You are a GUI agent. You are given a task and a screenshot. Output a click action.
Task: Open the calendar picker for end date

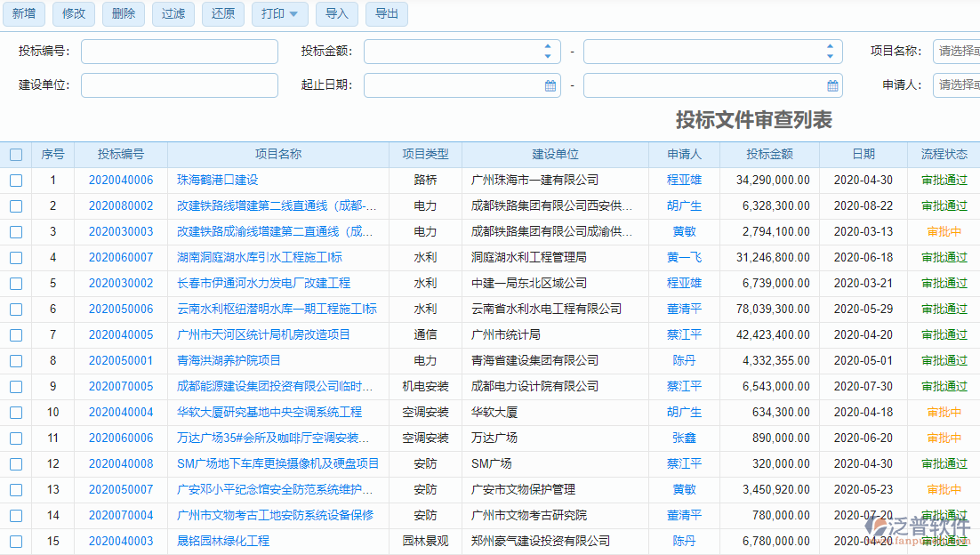click(831, 85)
